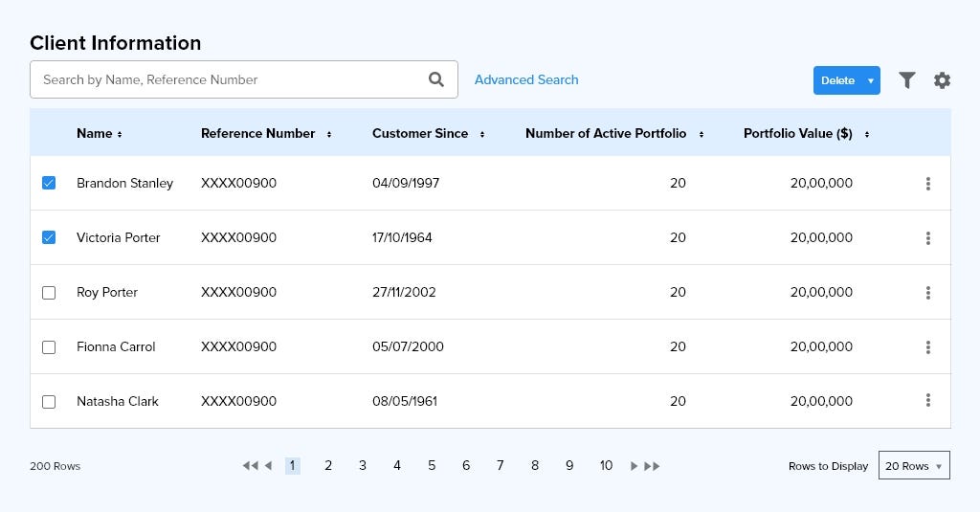Open row menu for Fionna Carrol
The width and height of the screenshot is (980, 512).
928,346
